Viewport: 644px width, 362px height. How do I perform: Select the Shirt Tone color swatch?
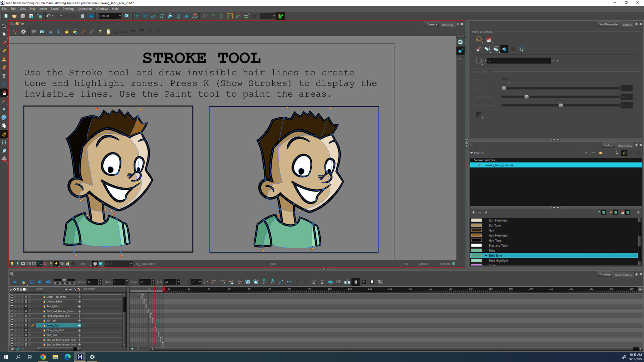pos(477,255)
